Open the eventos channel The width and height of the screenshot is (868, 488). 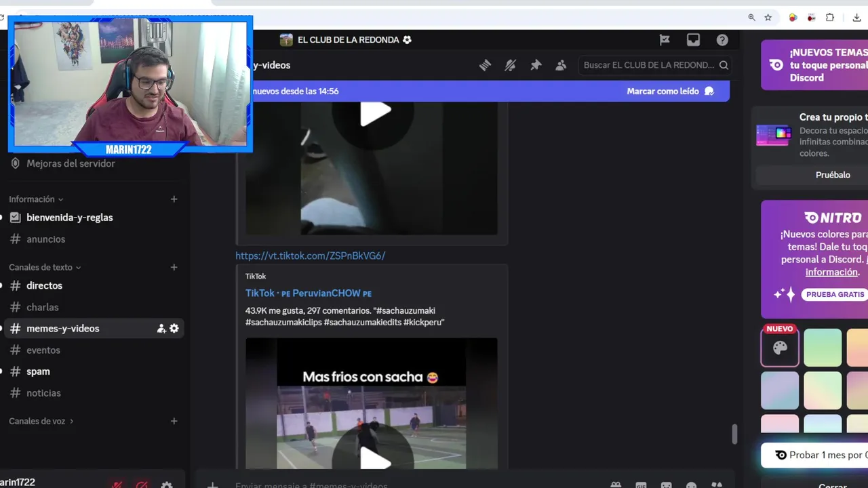coord(94,350)
